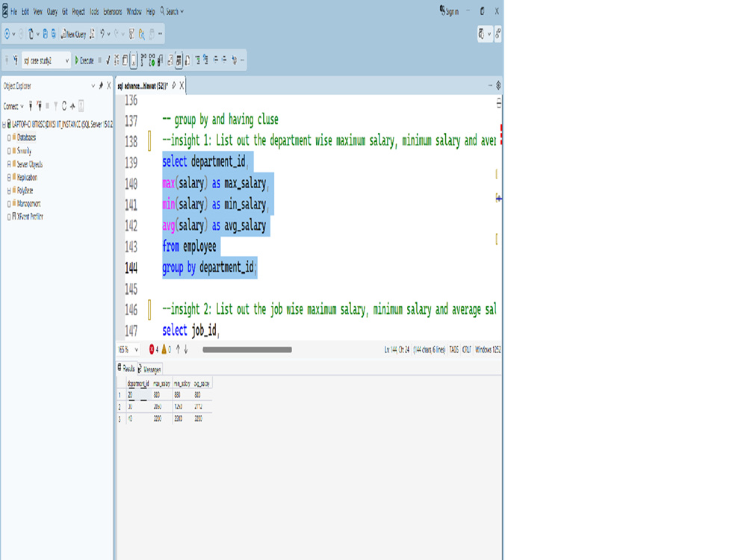Click the Search box in the title bar
747x560 pixels.
[x=172, y=11]
